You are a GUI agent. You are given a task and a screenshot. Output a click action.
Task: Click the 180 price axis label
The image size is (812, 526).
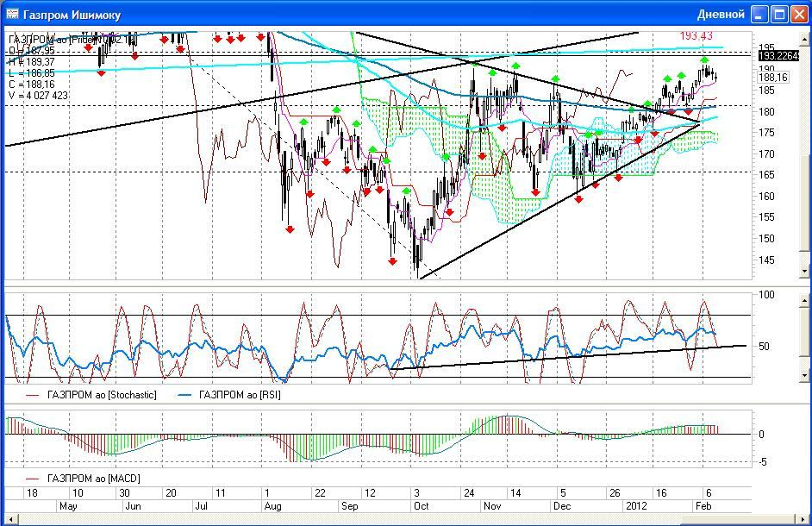click(766, 111)
